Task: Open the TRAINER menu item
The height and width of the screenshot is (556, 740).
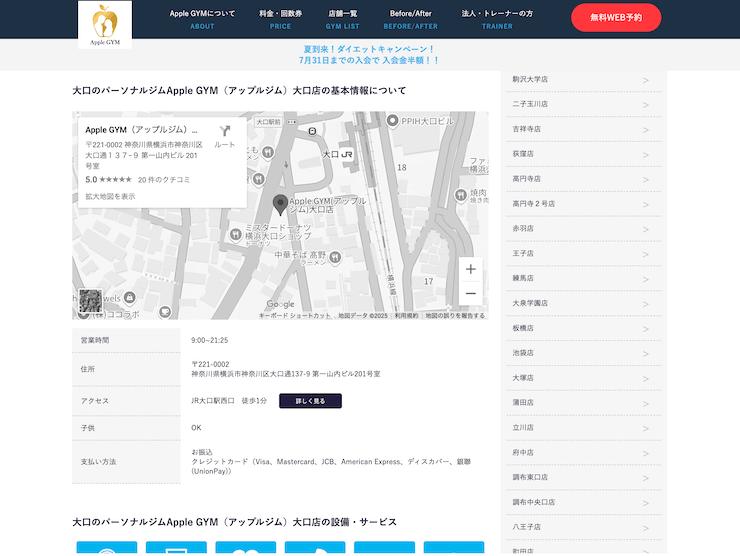Action: tap(497, 19)
